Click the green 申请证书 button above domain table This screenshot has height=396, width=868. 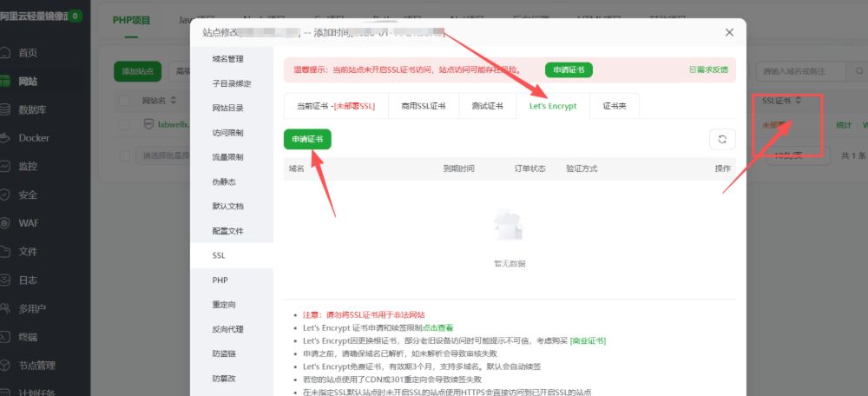(307, 139)
